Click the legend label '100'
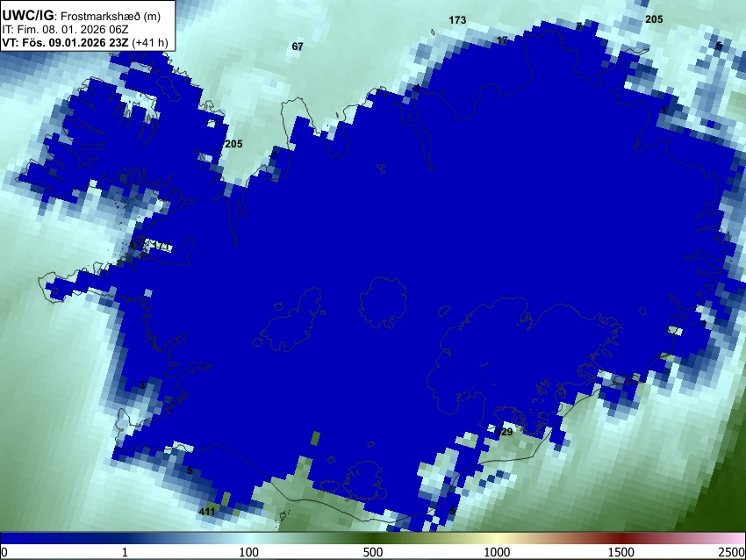Screen dimensions: 746x560 [248, 552]
